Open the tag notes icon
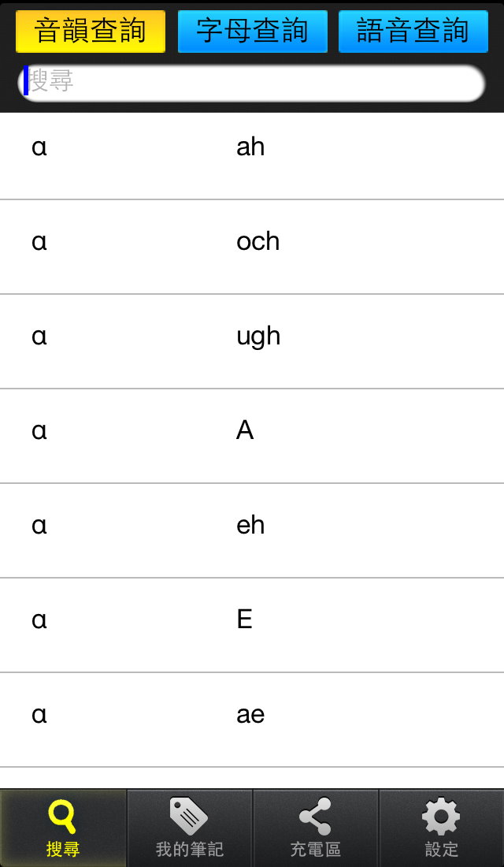The width and height of the screenshot is (504, 867). coord(189,816)
